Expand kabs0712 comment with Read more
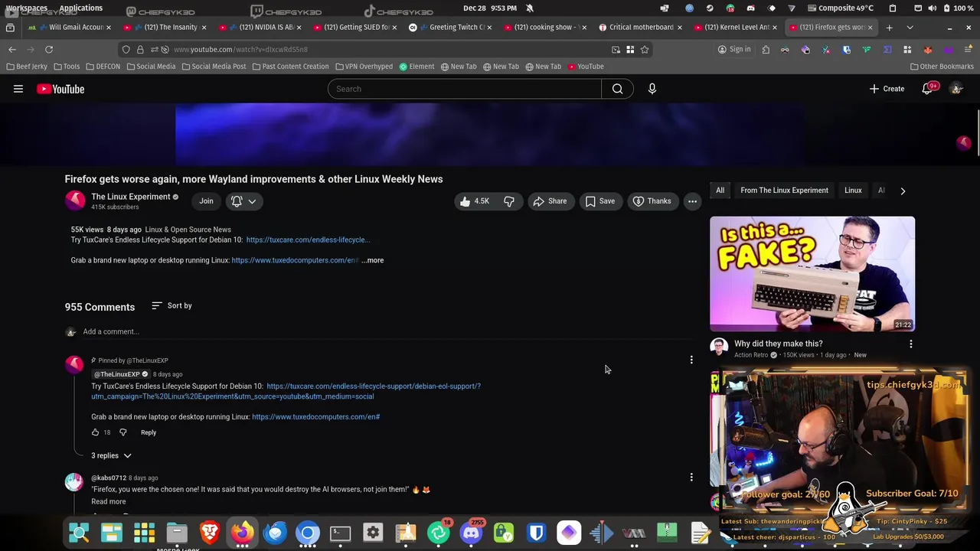 pyautogui.click(x=109, y=501)
